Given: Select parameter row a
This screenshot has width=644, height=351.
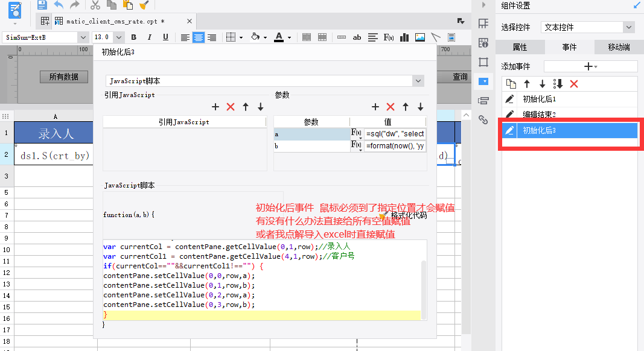Looking at the screenshot, I should click(x=311, y=134).
